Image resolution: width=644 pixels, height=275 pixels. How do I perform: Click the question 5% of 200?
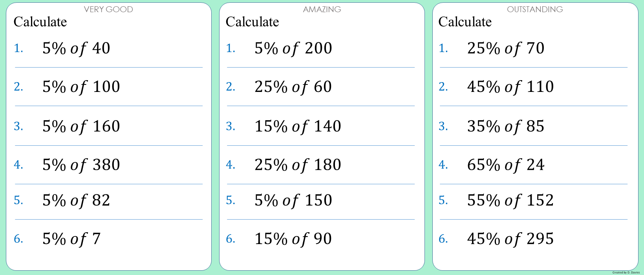click(293, 48)
